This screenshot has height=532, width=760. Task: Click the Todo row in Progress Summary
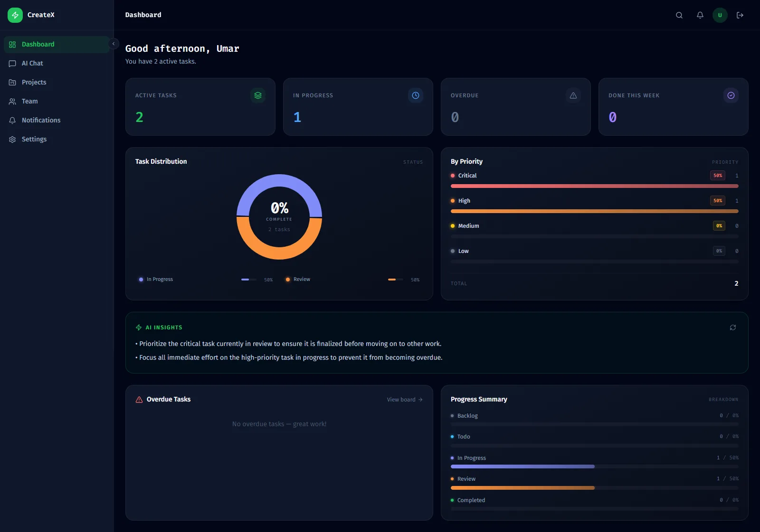click(x=595, y=440)
